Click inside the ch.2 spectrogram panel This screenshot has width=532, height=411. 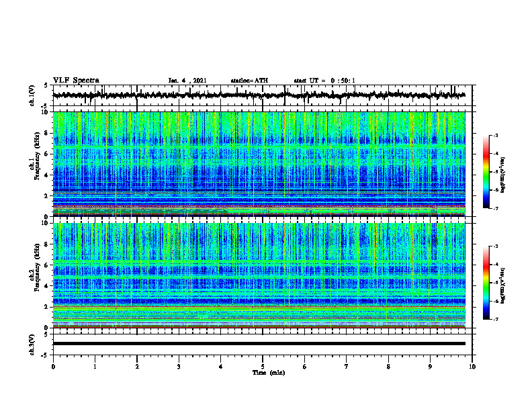259,275
